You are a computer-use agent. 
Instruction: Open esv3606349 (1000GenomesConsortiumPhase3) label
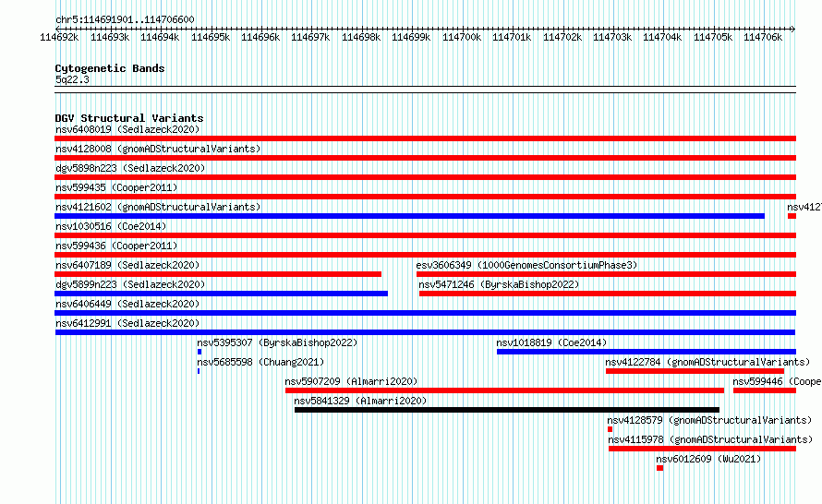(526, 265)
